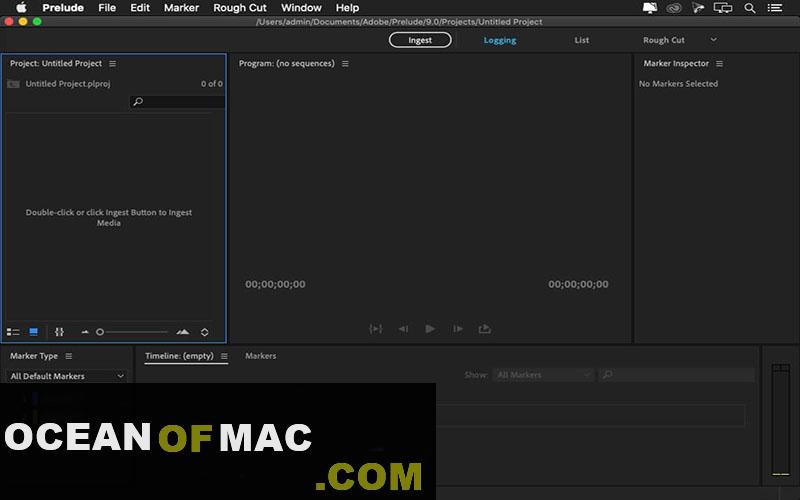800x500 pixels.
Task: Click Play In to Out button
Action: [x=376, y=329]
